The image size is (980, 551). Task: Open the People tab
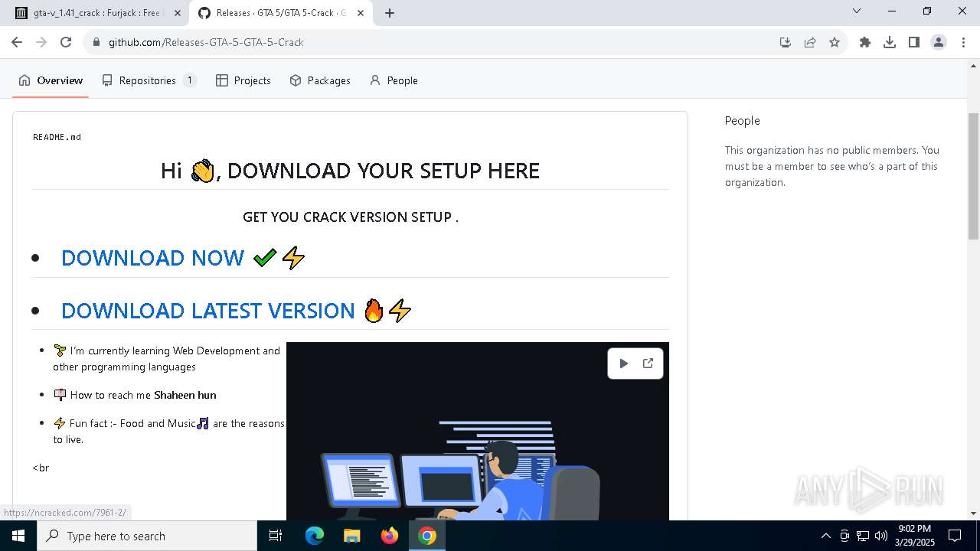[x=394, y=80]
